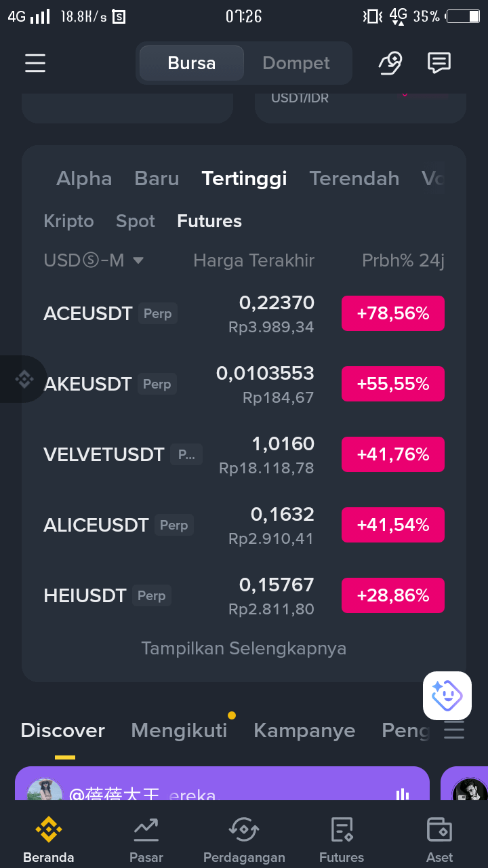Go to Beranda home icon
Screen dimensions: 488x868
click(49, 829)
